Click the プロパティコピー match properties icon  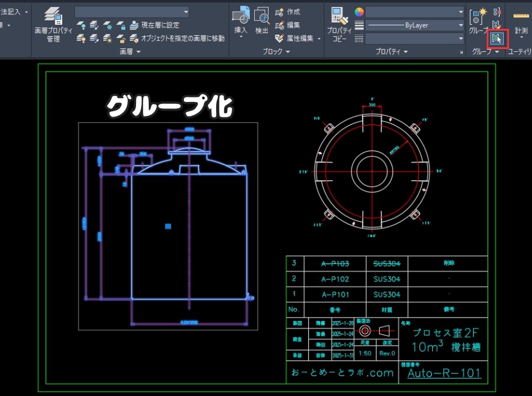(x=339, y=16)
